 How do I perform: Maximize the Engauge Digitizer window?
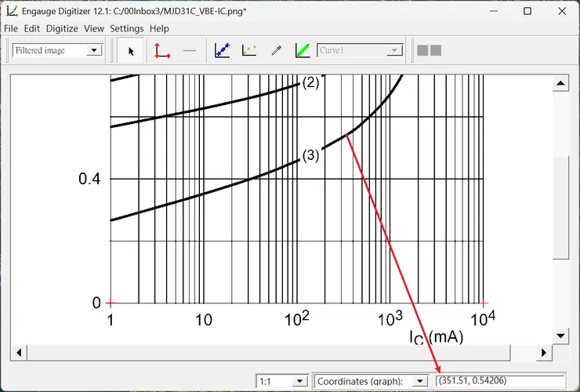pyautogui.click(x=527, y=11)
